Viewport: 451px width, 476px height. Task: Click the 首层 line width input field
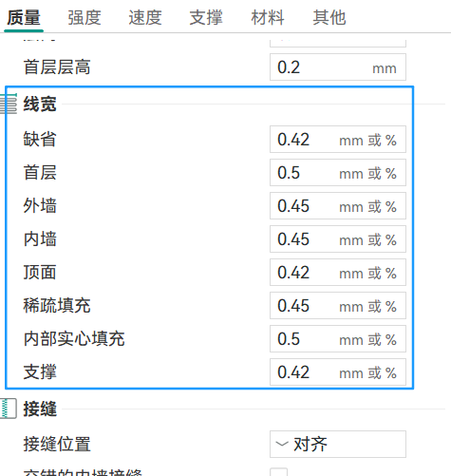pos(338,173)
